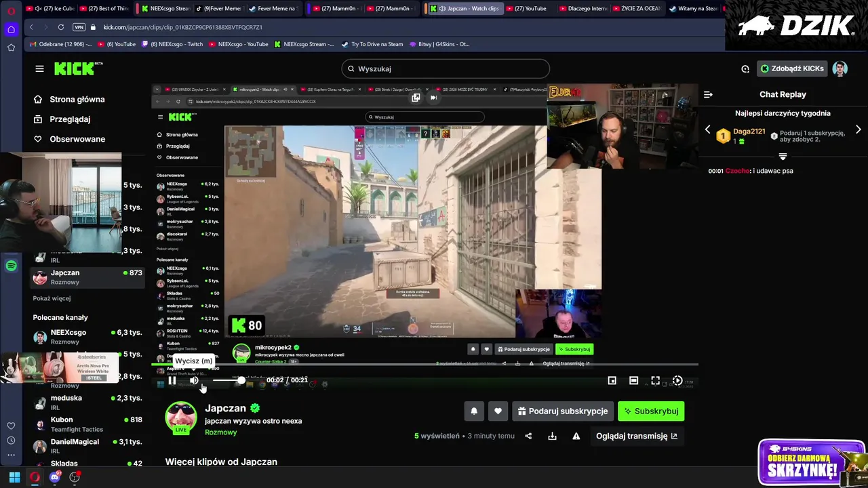Switch to ŻYCIE ZA OCEAN tab
The image size is (868, 488).
coord(636,9)
